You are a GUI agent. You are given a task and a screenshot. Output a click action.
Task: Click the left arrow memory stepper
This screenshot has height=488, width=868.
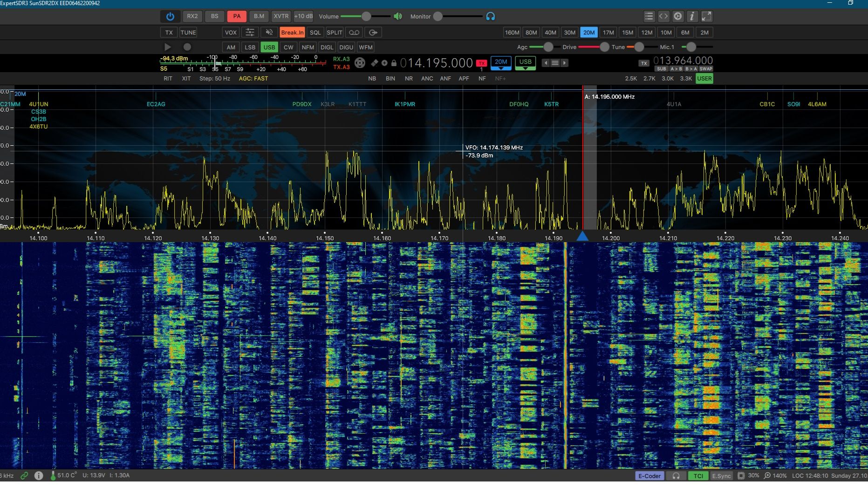(x=546, y=63)
